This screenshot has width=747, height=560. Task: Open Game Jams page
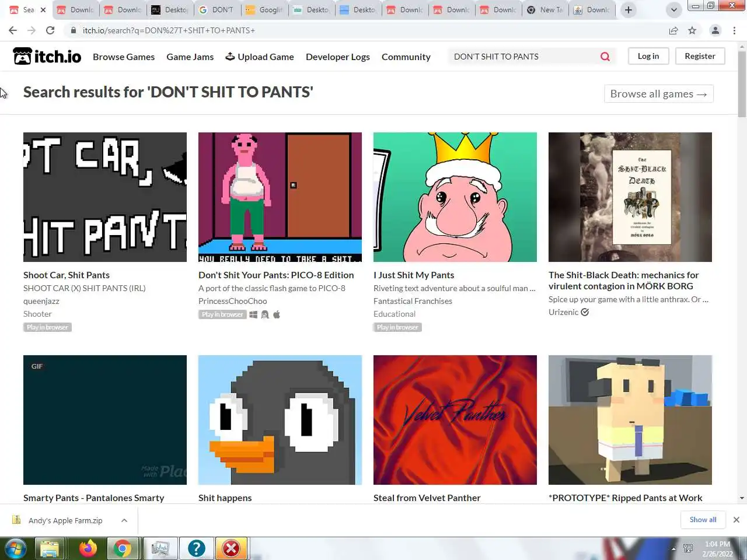(x=190, y=57)
